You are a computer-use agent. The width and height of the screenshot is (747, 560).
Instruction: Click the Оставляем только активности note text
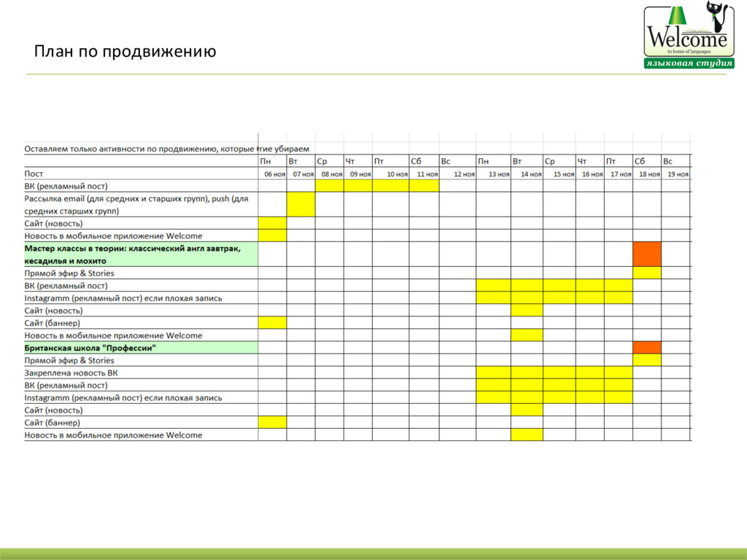tap(167, 149)
